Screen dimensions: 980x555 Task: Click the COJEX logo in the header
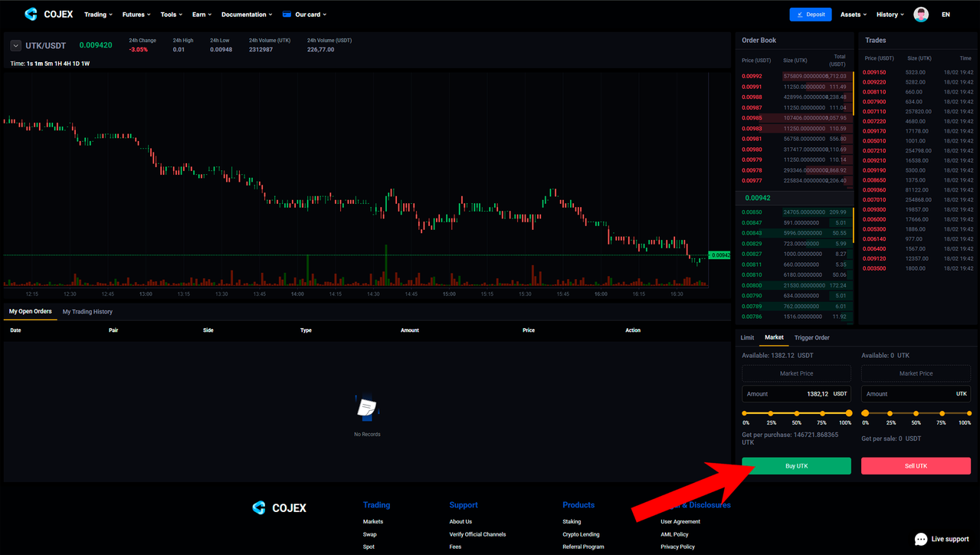[x=48, y=14]
